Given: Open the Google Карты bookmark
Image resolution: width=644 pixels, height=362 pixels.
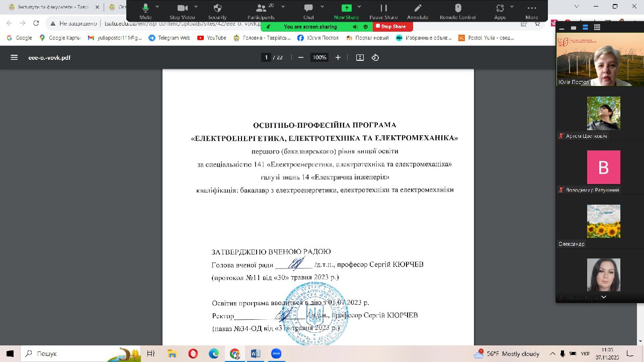Looking at the screenshot, I should click(60, 38).
